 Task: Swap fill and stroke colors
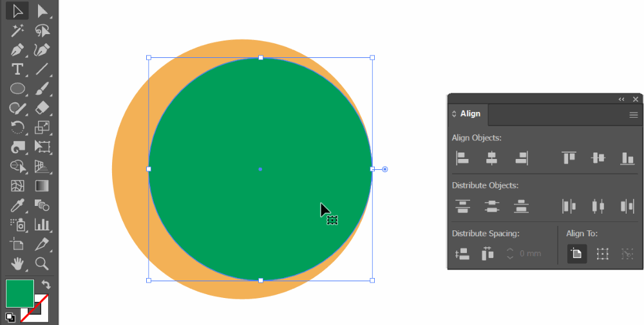coord(46,284)
